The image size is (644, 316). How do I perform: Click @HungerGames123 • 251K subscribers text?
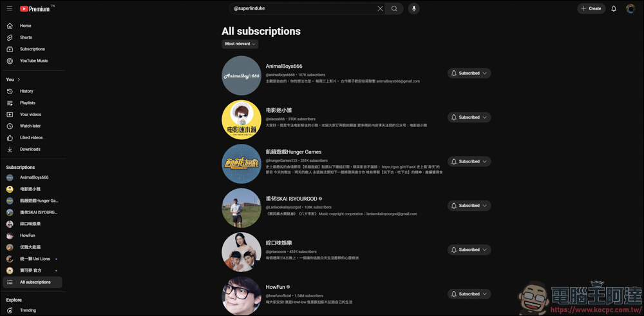[x=296, y=161]
